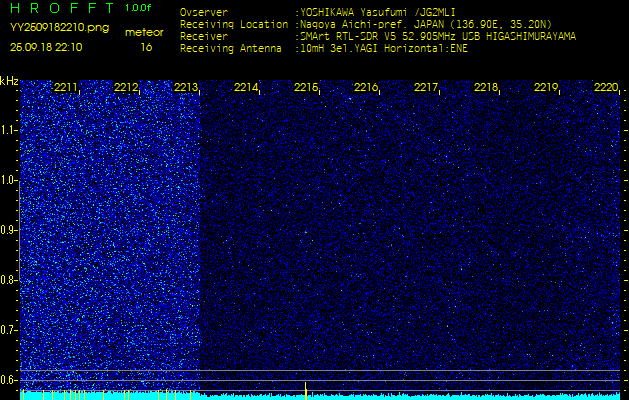
Task: Click the 2215 time axis label
Action: coord(306,87)
